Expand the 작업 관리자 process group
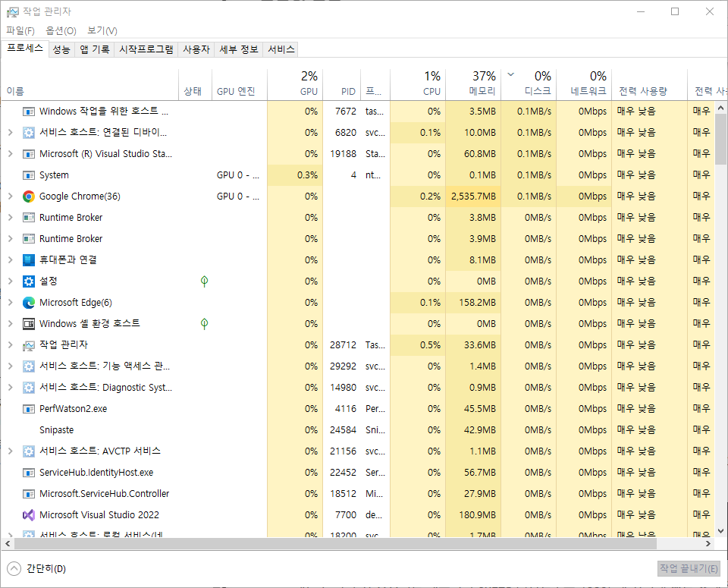Screen dimensions: 728x588 (x=10, y=345)
